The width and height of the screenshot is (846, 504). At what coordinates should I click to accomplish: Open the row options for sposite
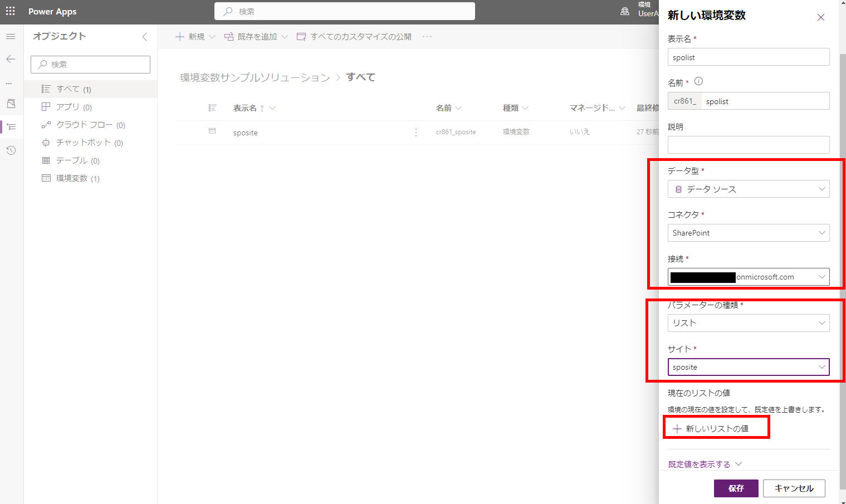(x=416, y=133)
